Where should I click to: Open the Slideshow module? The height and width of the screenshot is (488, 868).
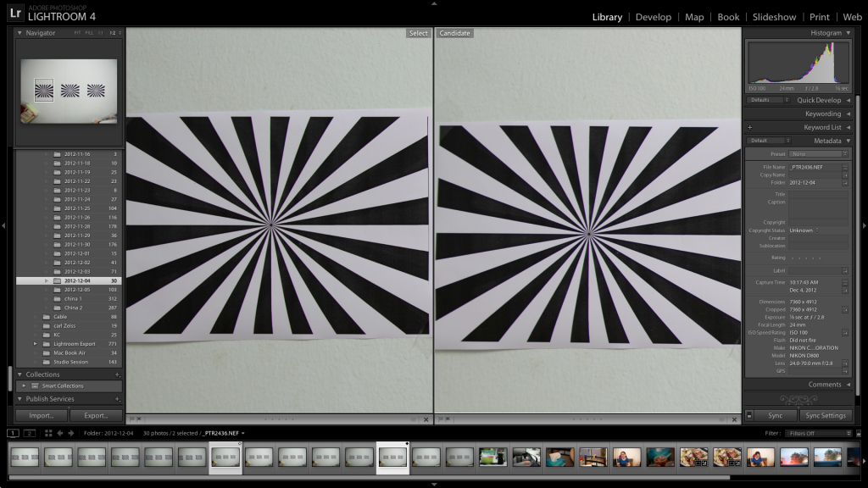[x=774, y=17]
